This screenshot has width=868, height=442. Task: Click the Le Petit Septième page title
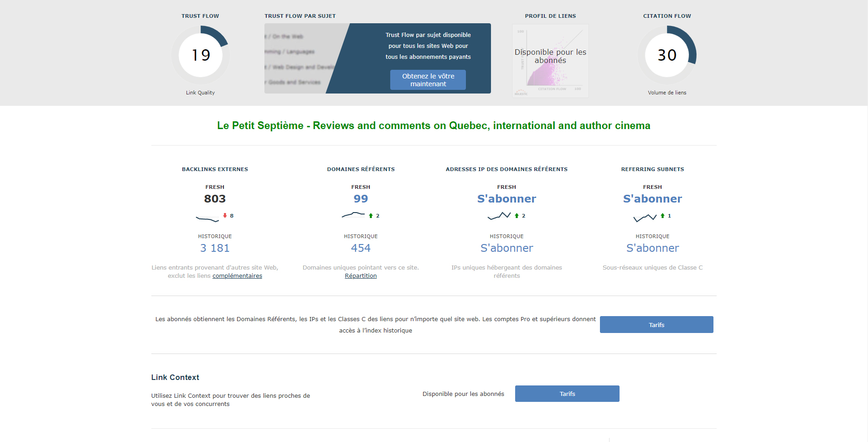click(x=434, y=125)
